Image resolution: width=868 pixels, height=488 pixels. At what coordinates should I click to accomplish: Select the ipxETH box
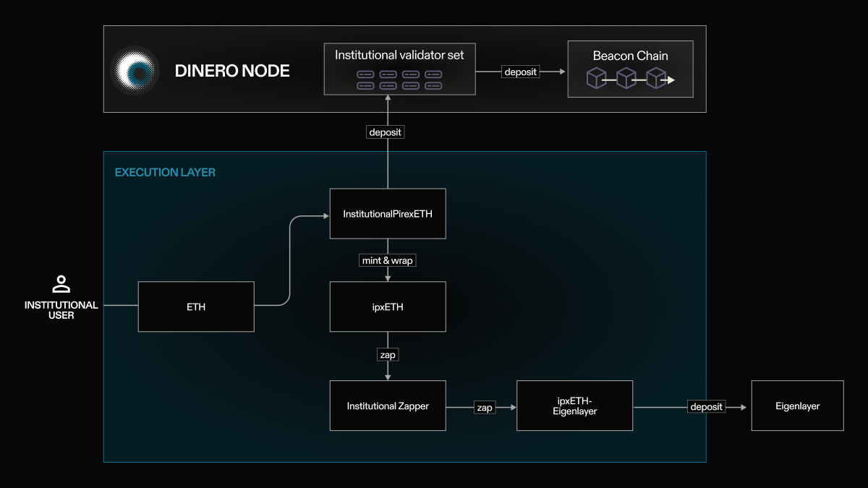(388, 307)
